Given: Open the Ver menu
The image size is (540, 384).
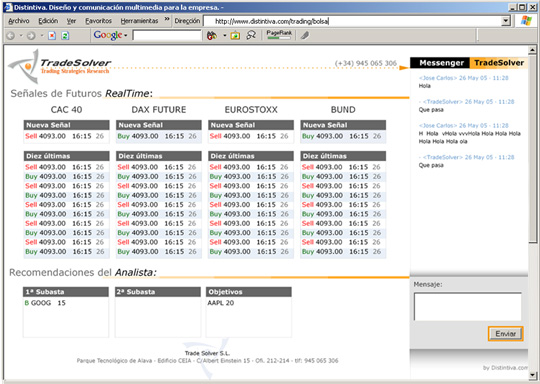Looking at the screenshot, I should click(x=71, y=21).
